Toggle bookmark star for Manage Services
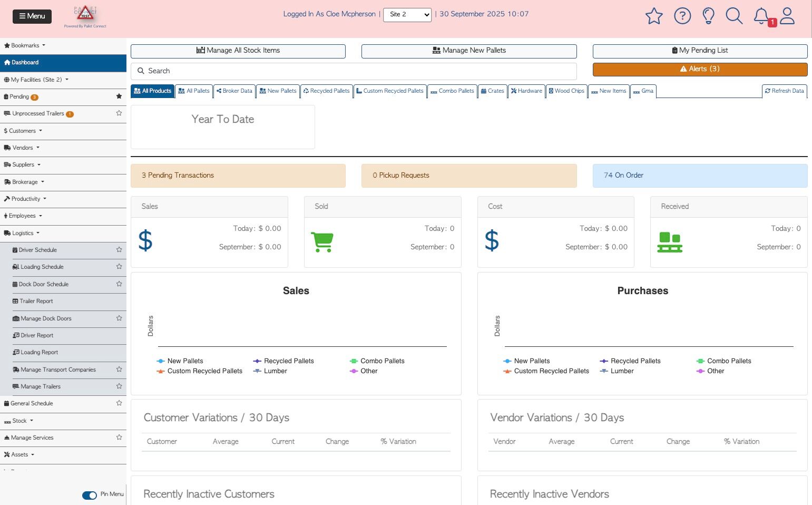The image size is (812, 505). 119,438
